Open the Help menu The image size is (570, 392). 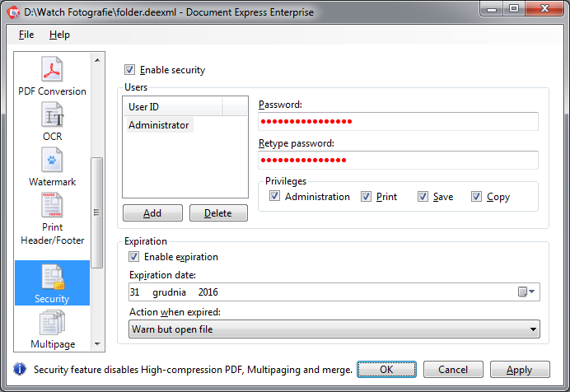(x=59, y=35)
